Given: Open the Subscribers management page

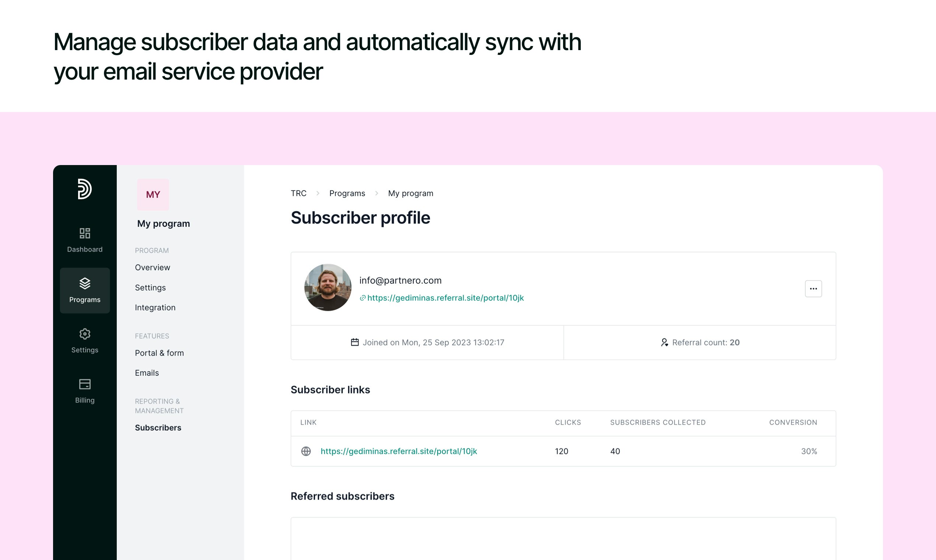Looking at the screenshot, I should [158, 427].
